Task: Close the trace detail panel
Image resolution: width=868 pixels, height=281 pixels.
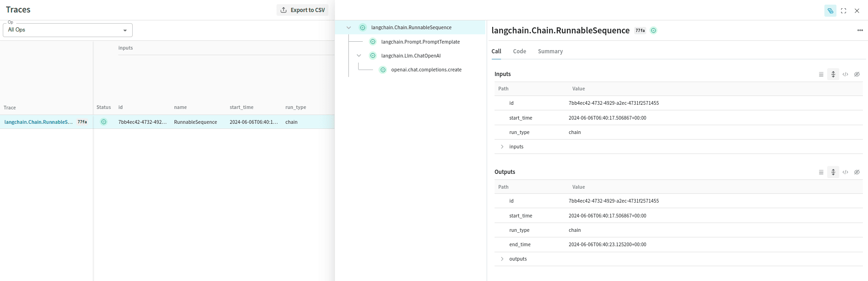Action: tap(857, 11)
